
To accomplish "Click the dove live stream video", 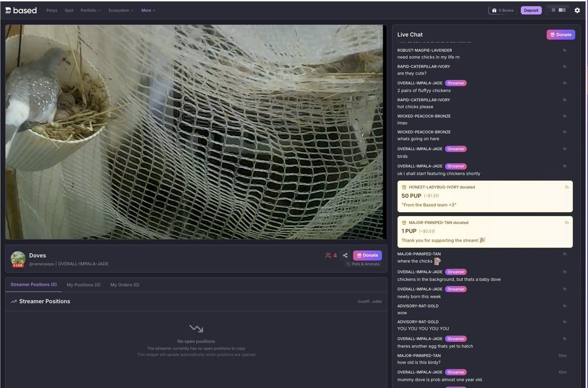I will tap(196, 132).
